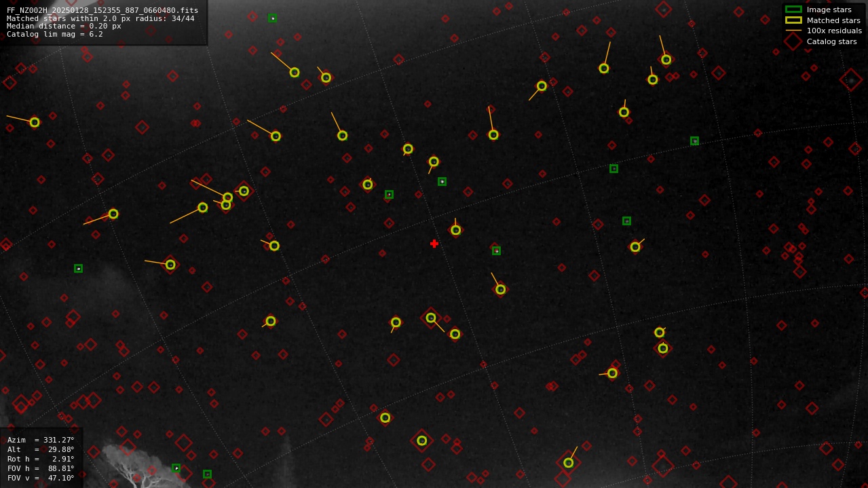Click the red cross marking image center

tap(434, 244)
